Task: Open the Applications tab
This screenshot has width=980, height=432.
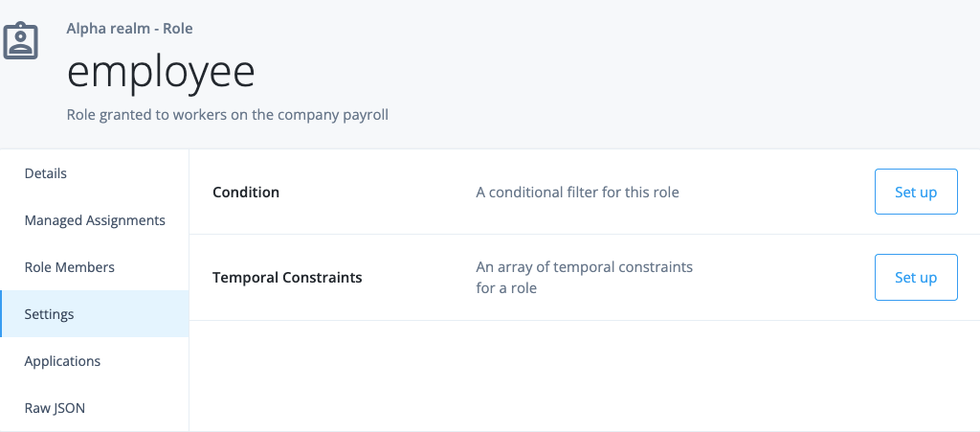Action: [x=62, y=361]
